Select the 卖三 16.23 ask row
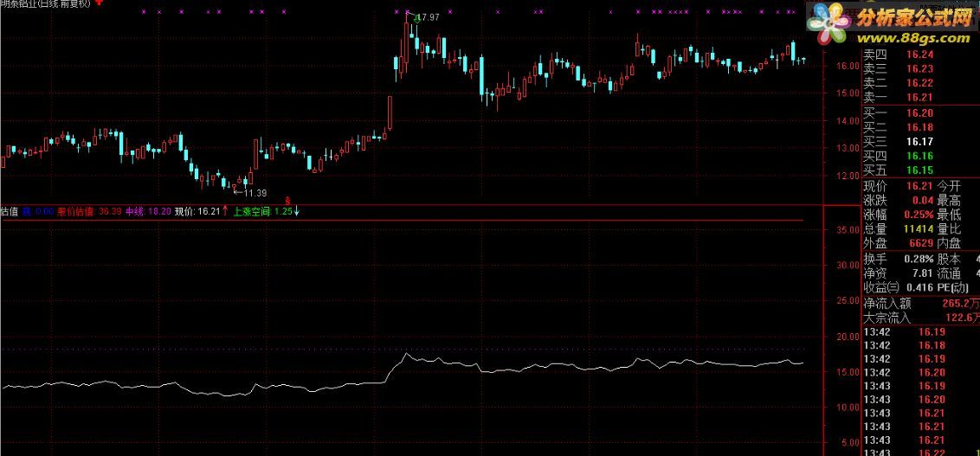This screenshot has height=456, width=980. click(898, 68)
